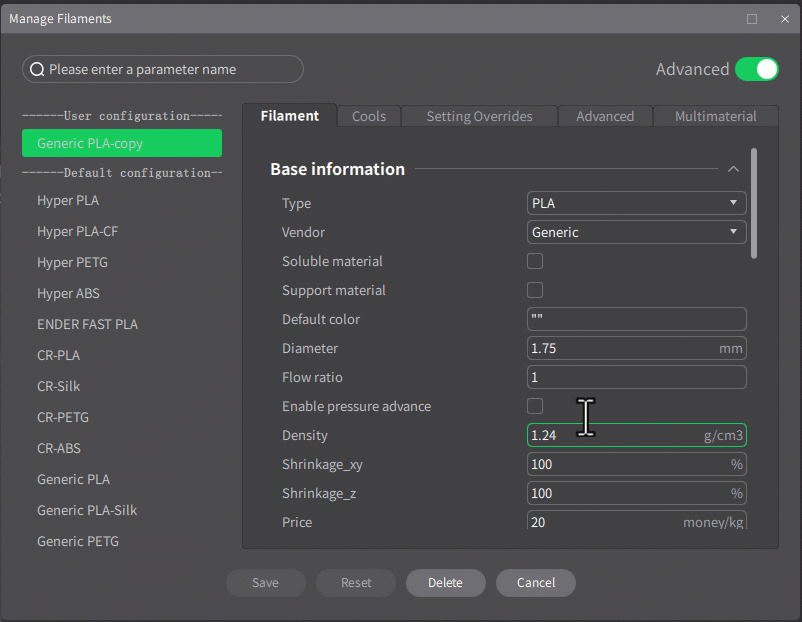802x622 pixels.
Task: Enable pressure advance
Action: click(535, 406)
